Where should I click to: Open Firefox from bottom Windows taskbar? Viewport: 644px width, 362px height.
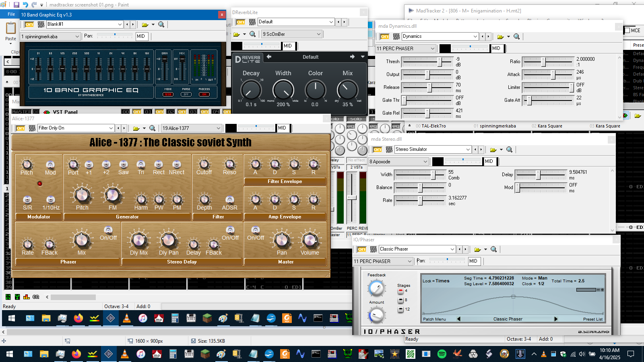pos(76,354)
